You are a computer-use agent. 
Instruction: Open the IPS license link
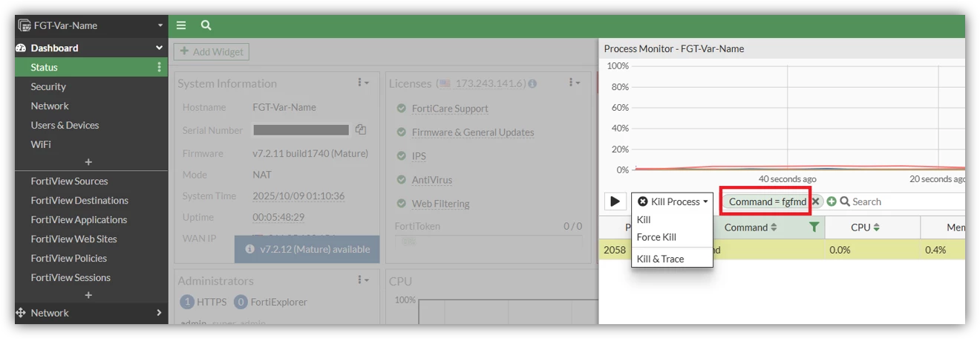[x=419, y=156]
